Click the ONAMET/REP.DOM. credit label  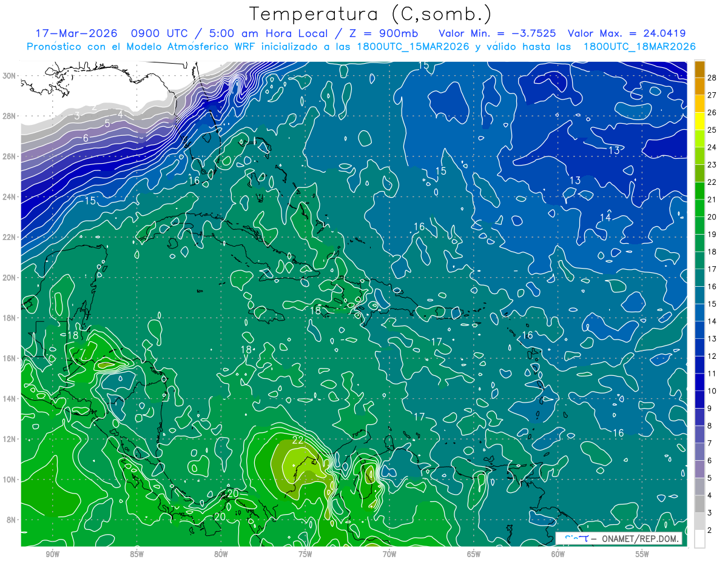[640, 539]
